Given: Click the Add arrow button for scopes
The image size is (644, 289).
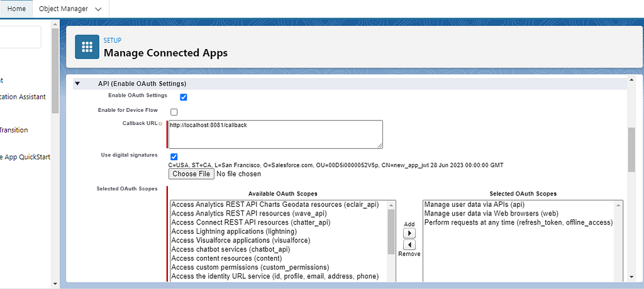Looking at the screenshot, I should (409, 234).
